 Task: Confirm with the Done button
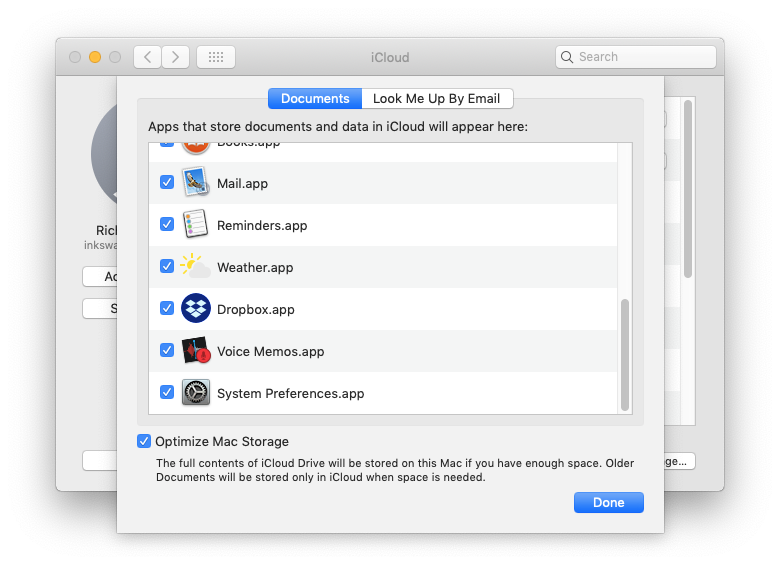point(608,502)
